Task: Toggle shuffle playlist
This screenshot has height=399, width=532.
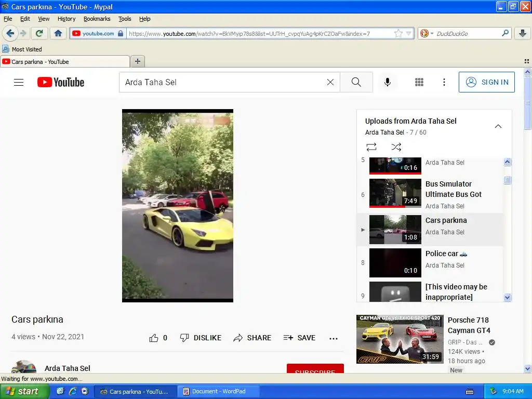Action: (x=396, y=147)
